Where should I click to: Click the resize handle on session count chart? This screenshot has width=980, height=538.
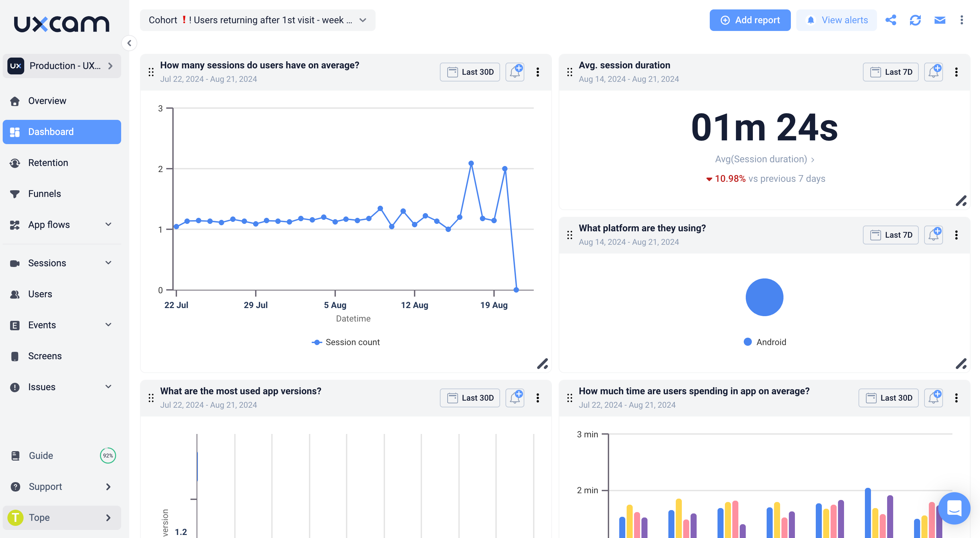(542, 364)
